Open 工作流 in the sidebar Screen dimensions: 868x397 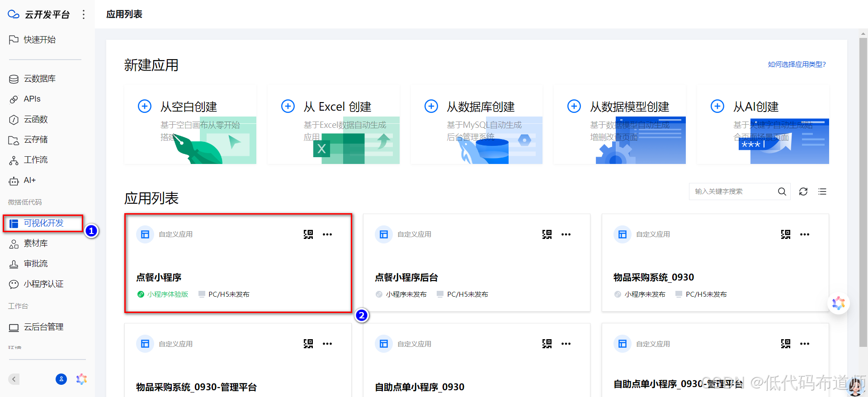[28, 160]
